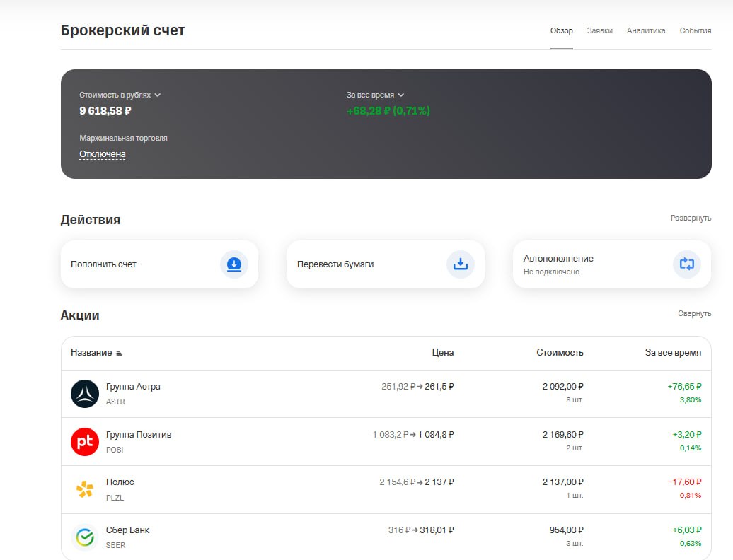Open the Группа Астра logo
The image size is (733, 560).
pos(85,394)
